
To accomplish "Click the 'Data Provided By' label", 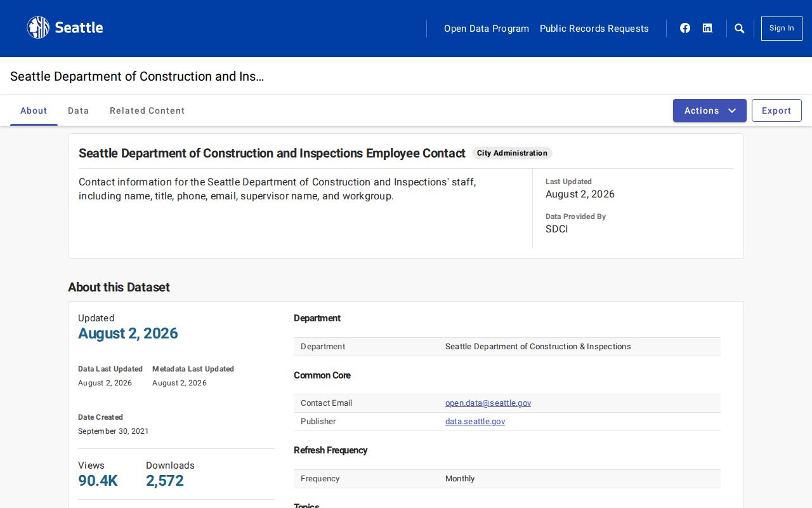I will pos(575,217).
